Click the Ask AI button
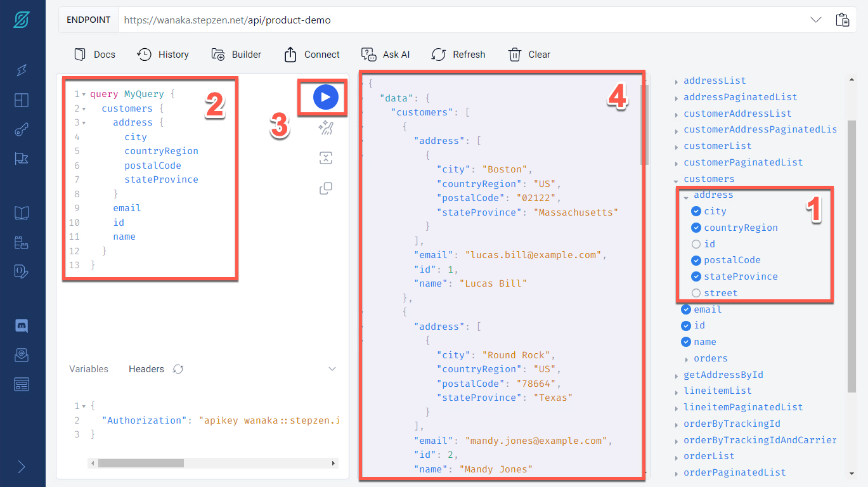This screenshot has height=487, width=868. pyautogui.click(x=385, y=55)
